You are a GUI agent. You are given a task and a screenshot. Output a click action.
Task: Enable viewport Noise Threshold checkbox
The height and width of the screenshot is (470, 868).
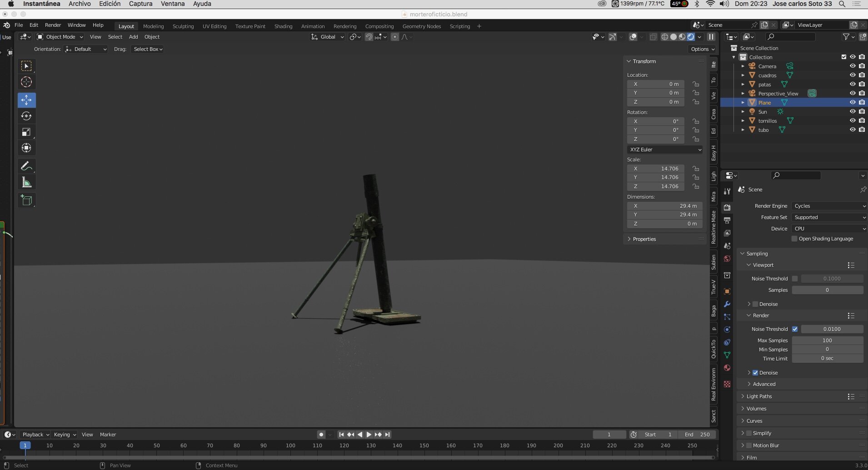[795, 279]
